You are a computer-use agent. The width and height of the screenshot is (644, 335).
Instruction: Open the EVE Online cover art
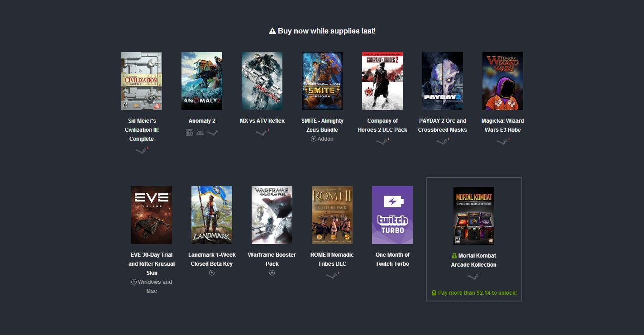152,215
